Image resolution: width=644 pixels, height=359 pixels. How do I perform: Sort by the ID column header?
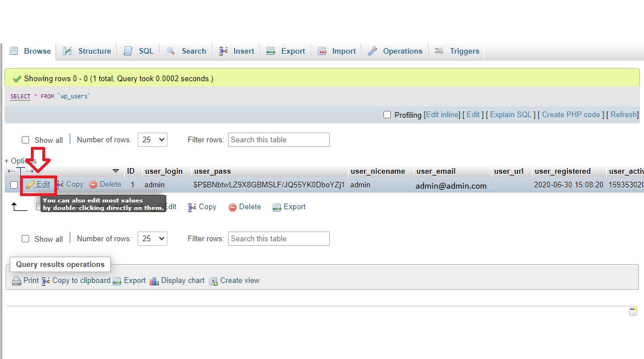coord(131,171)
